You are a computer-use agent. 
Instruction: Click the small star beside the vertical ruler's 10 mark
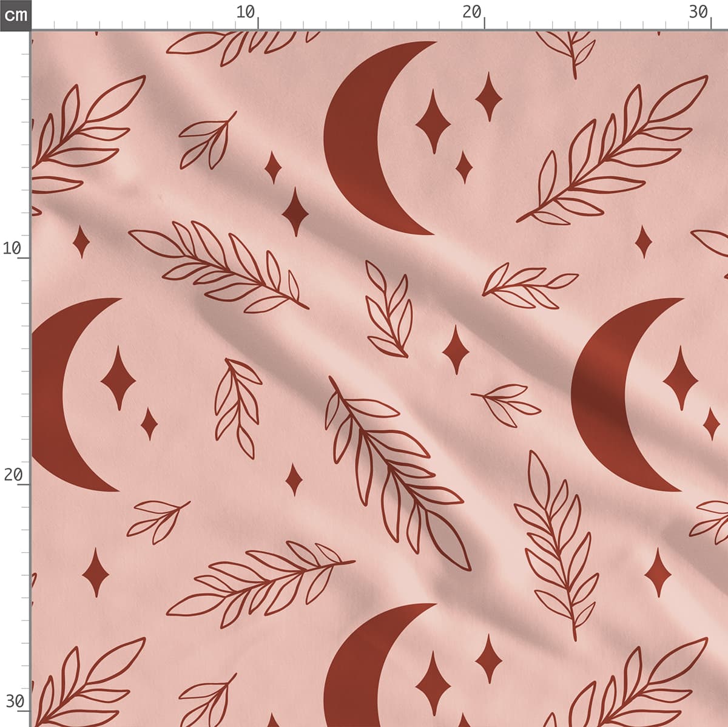click(81, 242)
